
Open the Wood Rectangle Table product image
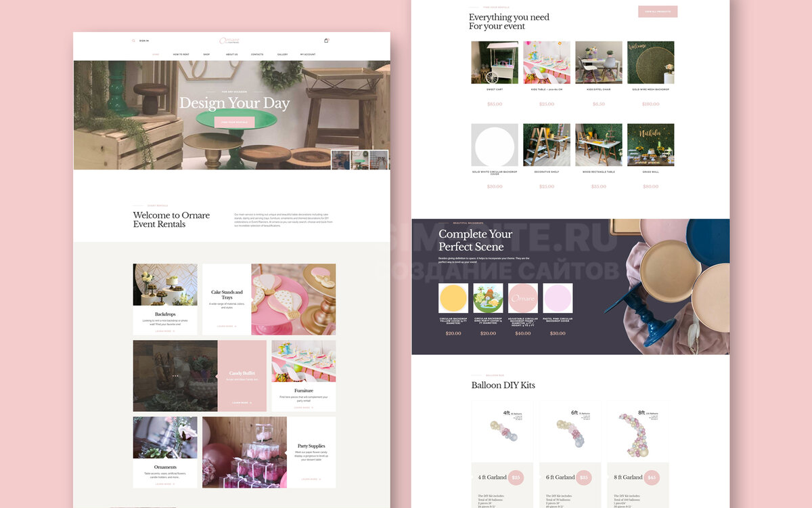click(599, 145)
